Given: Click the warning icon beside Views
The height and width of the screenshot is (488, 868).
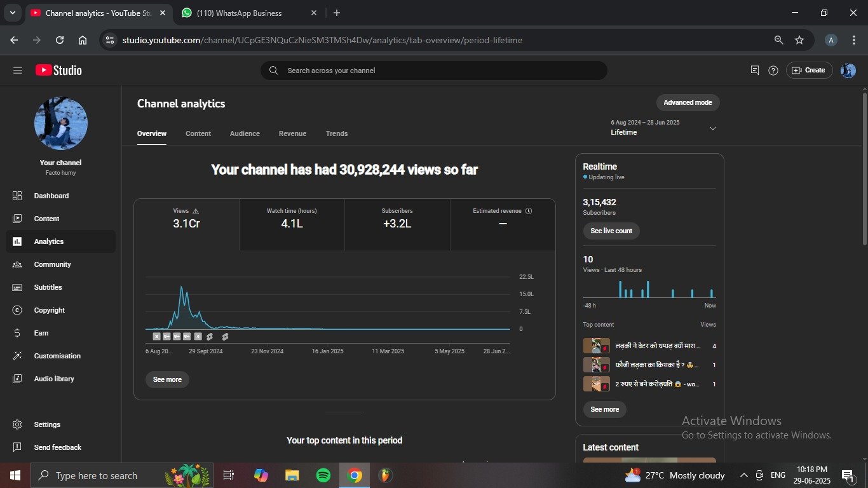Looking at the screenshot, I should pyautogui.click(x=196, y=211).
